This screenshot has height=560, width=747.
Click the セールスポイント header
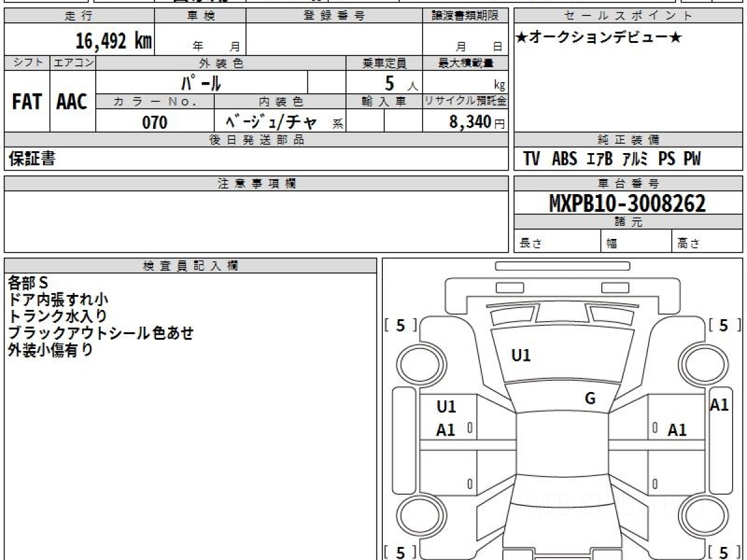click(629, 16)
